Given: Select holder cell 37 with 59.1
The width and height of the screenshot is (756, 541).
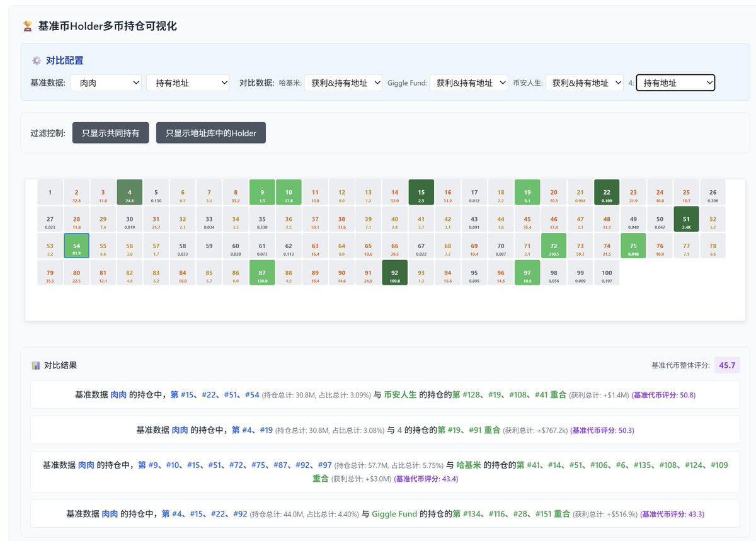Looking at the screenshot, I should tap(315, 219).
